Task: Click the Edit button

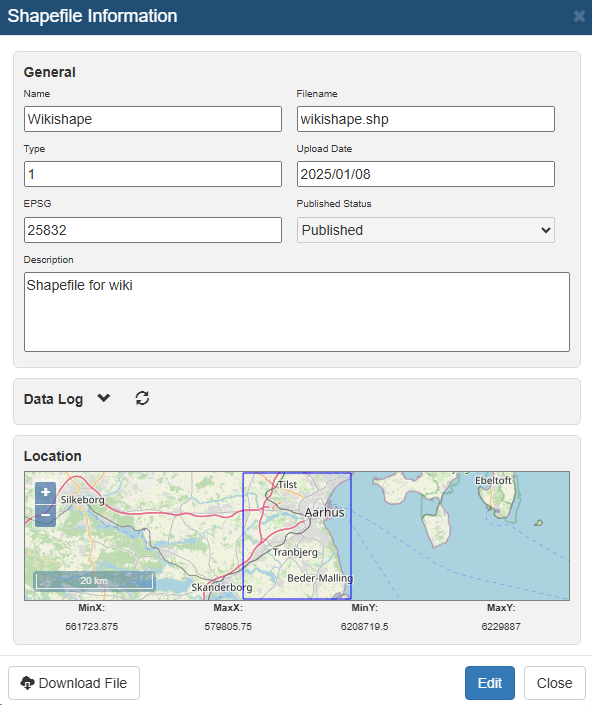Action: click(490, 683)
